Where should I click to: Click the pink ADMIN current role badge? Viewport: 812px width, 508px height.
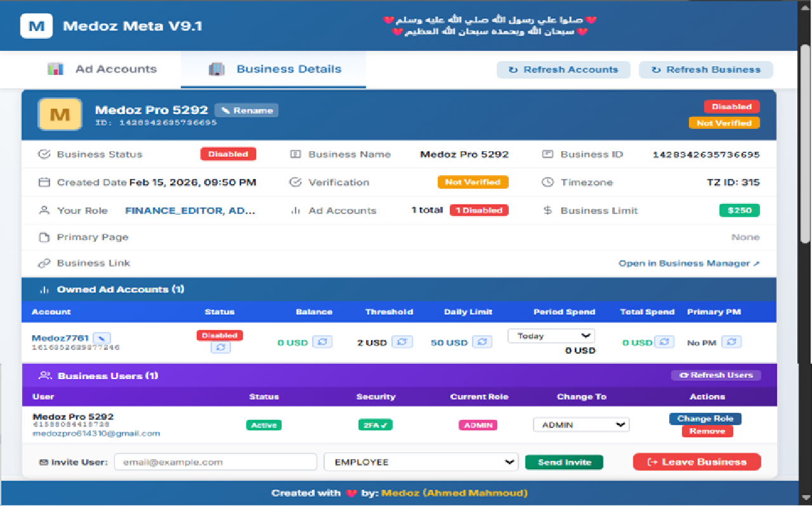coord(478,425)
